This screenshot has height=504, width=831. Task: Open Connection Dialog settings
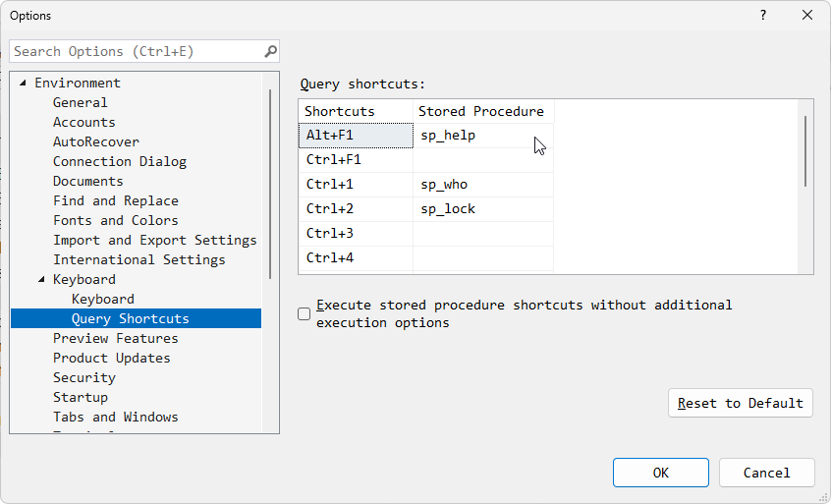pyautogui.click(x=120, y=161)
